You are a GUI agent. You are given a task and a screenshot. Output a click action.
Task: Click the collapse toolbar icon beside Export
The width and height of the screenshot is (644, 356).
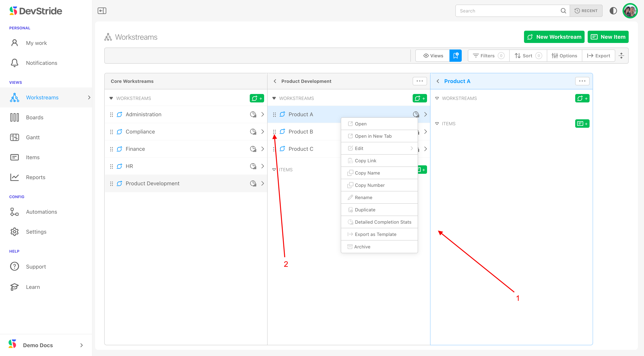point(622,56)
